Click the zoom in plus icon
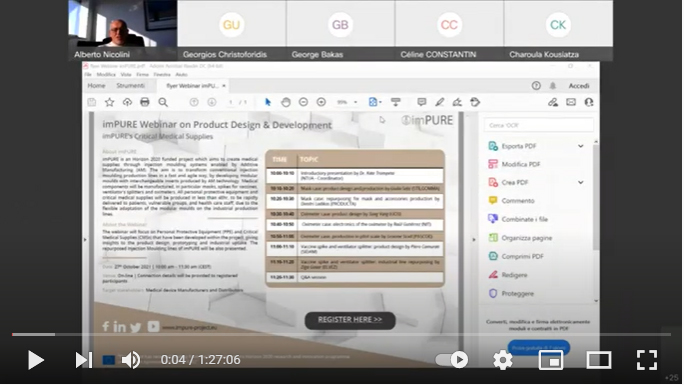 (x=321, y=102)
